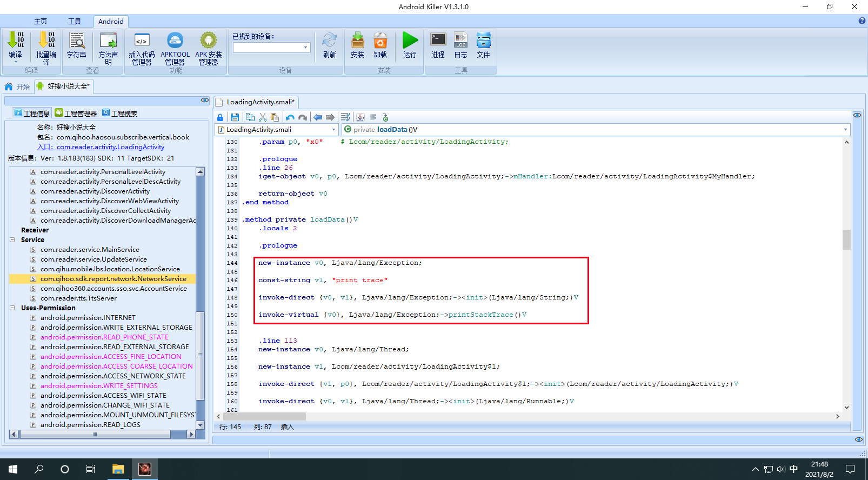The width and height of the screenshot is (868, 480).
Task: Toggle the editor panel eye icon
Action: tap(857, 115)
